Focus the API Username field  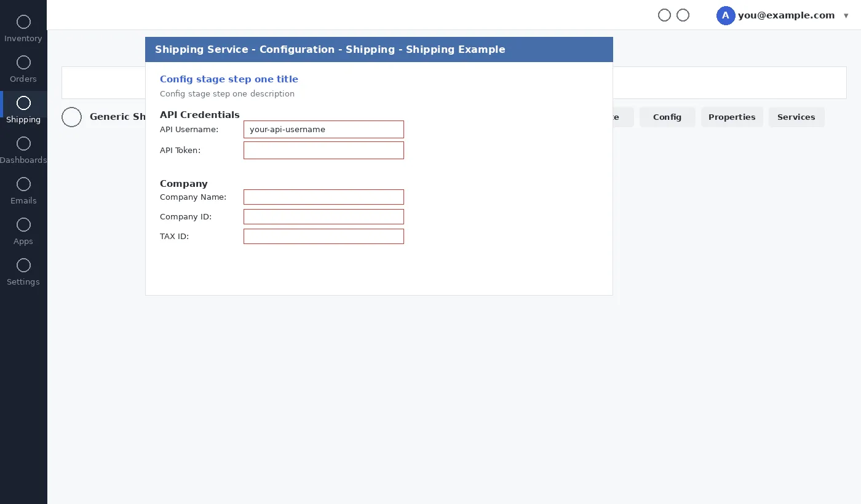tap(323, 129)
